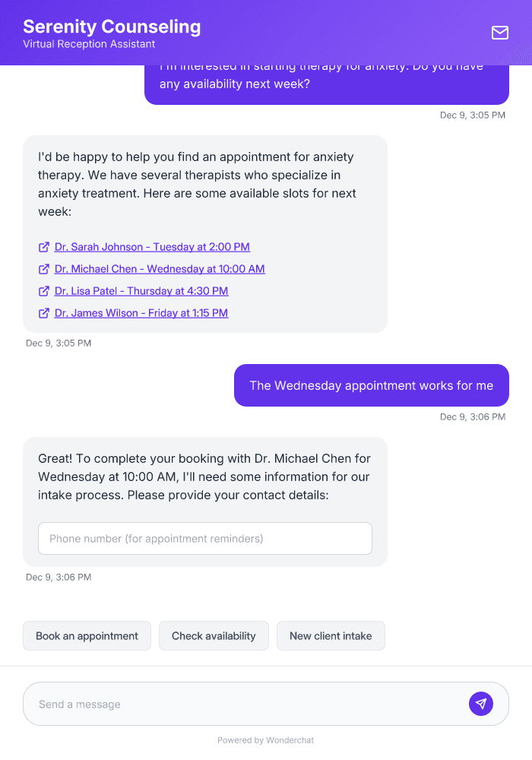The height and width of the screenshot is (760, 532).
Task: Send message using the paper plane icon
Action: pyautogui.click(x=480, y=703)
